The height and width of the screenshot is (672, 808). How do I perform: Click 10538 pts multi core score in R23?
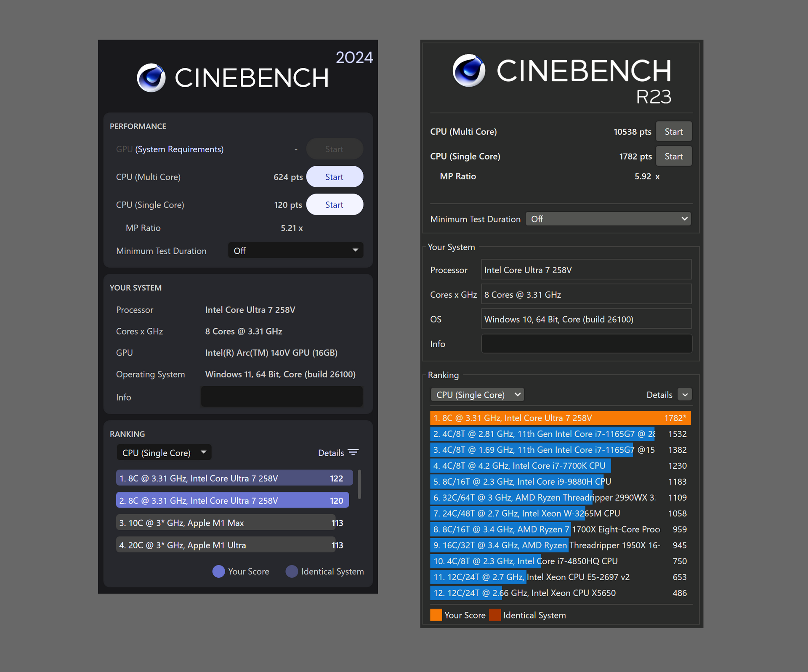pos(633,132)
